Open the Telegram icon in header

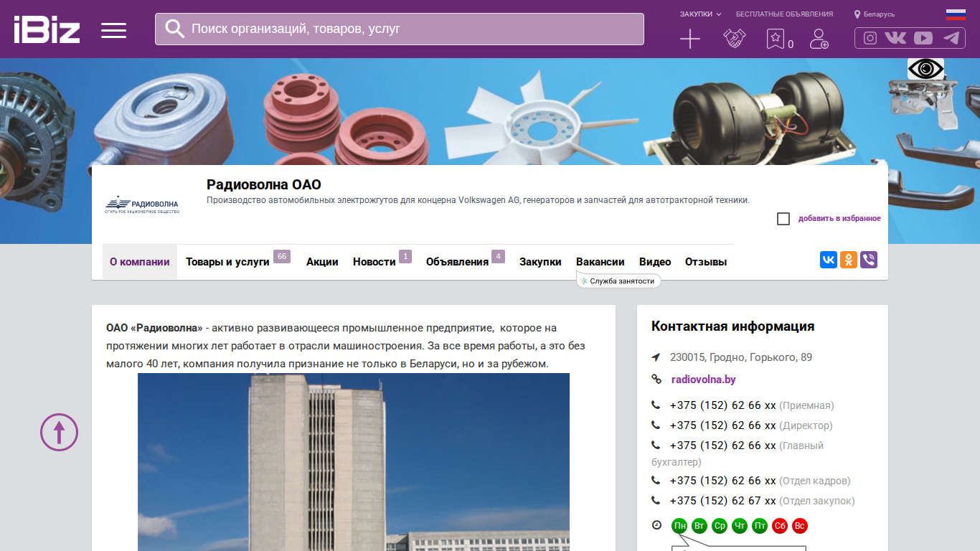tap(951, 38)
